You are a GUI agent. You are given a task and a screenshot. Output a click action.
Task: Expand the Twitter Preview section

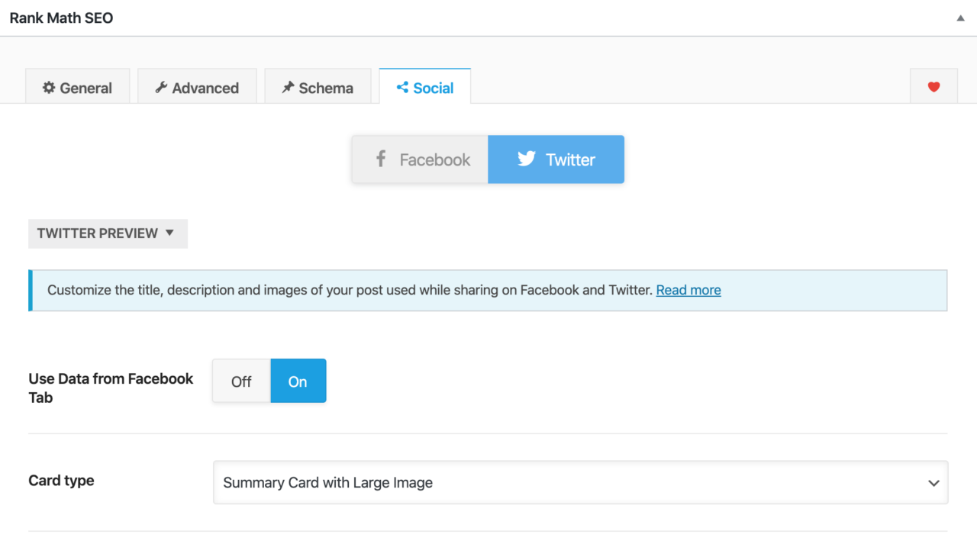(107, 233)
